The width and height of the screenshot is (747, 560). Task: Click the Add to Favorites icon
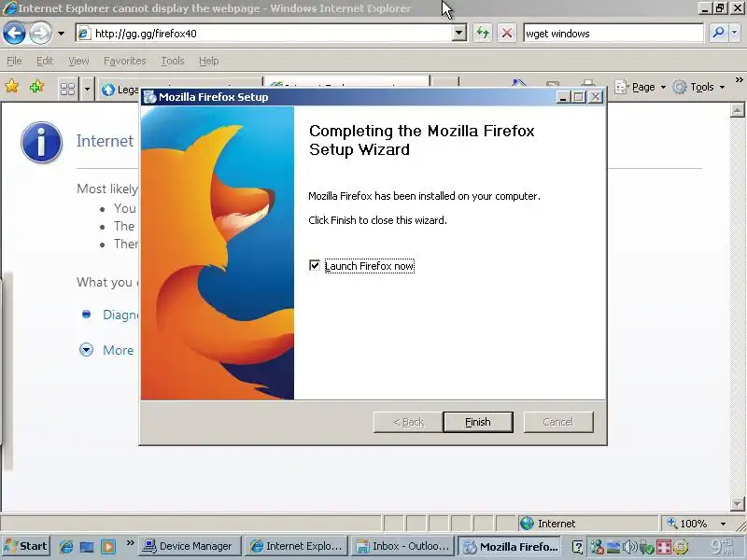click(36, 87)
